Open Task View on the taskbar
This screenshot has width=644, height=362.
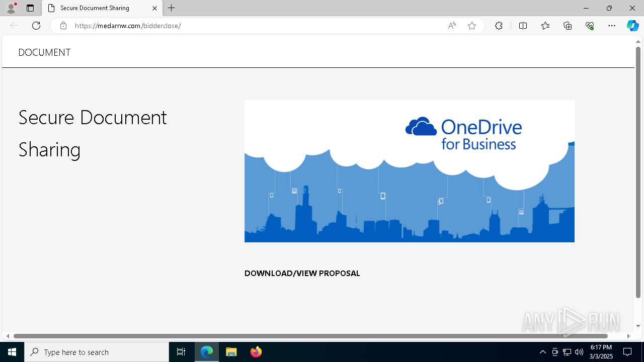pyautogui.click(x=181, y=352)
